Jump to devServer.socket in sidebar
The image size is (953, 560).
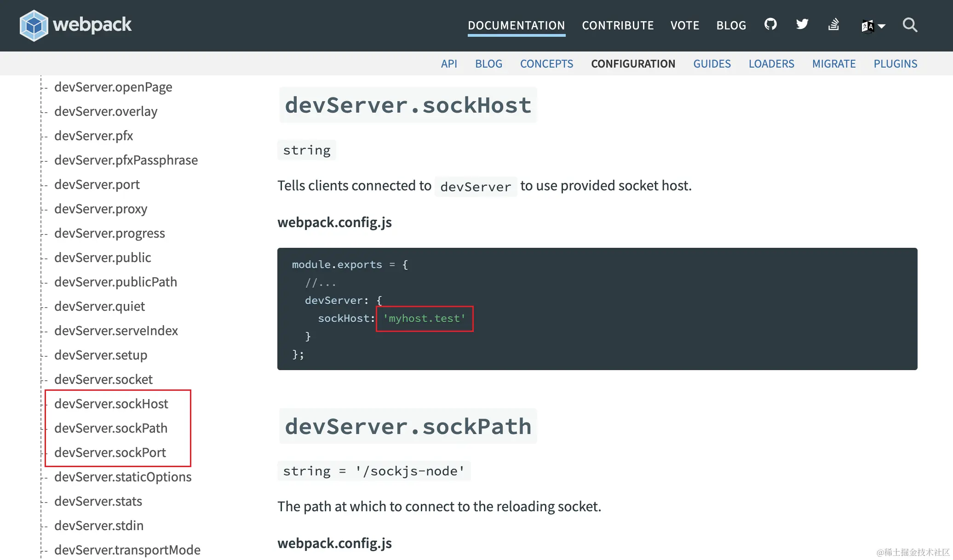(x=103, y=379)
